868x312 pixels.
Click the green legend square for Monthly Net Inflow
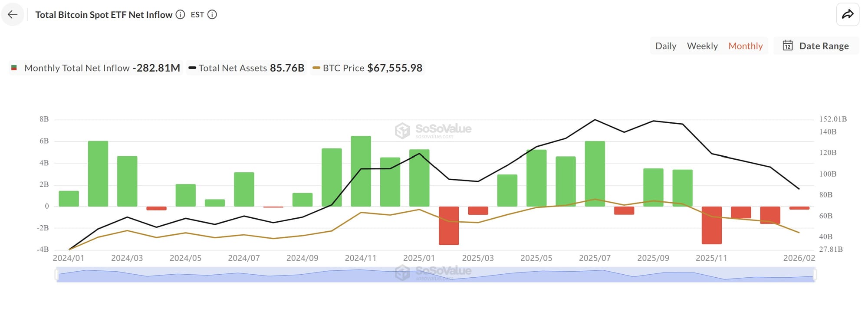pos(14,68)
